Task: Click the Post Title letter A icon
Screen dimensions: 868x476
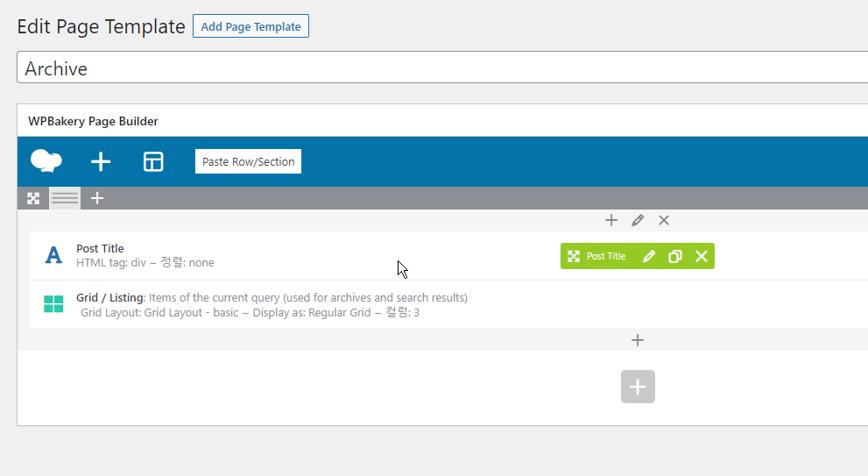Action: pyautogui.click(x=53, y=255)
